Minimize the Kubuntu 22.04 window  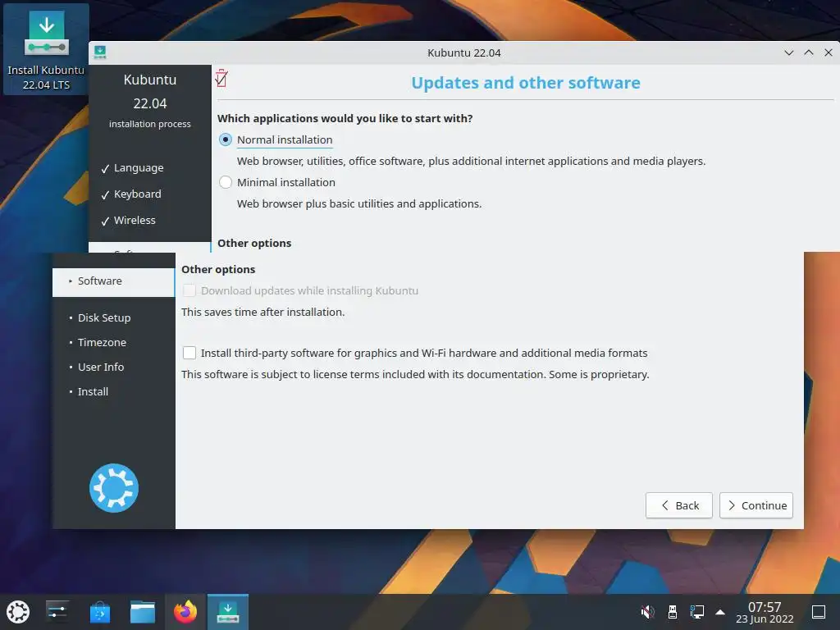tap(788, 52)
